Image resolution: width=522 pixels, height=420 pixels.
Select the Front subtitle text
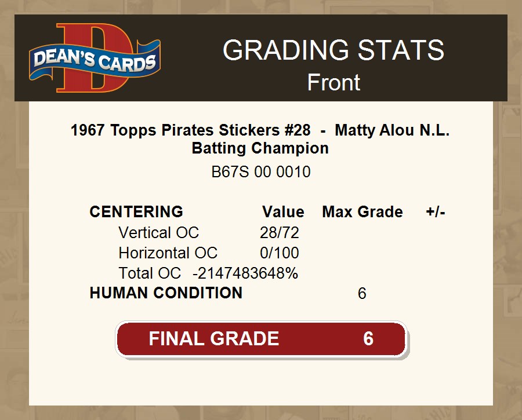tap(333, 82)
